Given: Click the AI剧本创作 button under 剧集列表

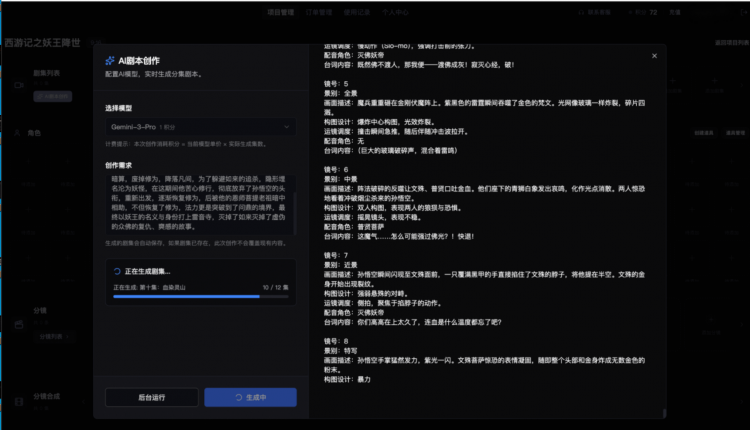Looking at the screenshot, I should tap(53, 96).
